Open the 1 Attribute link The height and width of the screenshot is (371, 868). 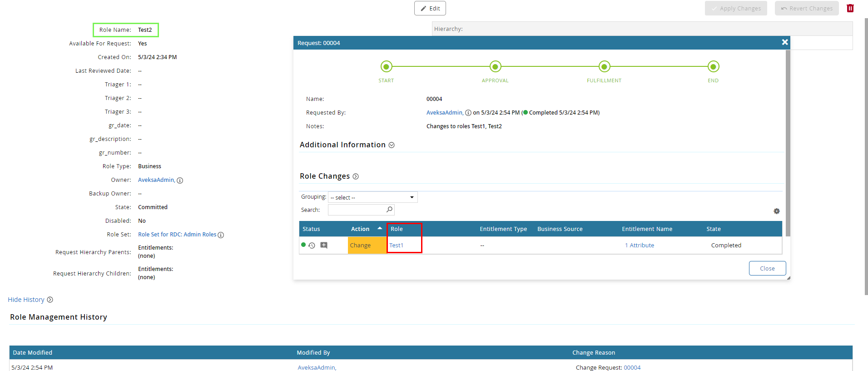(x=640, y=246)
